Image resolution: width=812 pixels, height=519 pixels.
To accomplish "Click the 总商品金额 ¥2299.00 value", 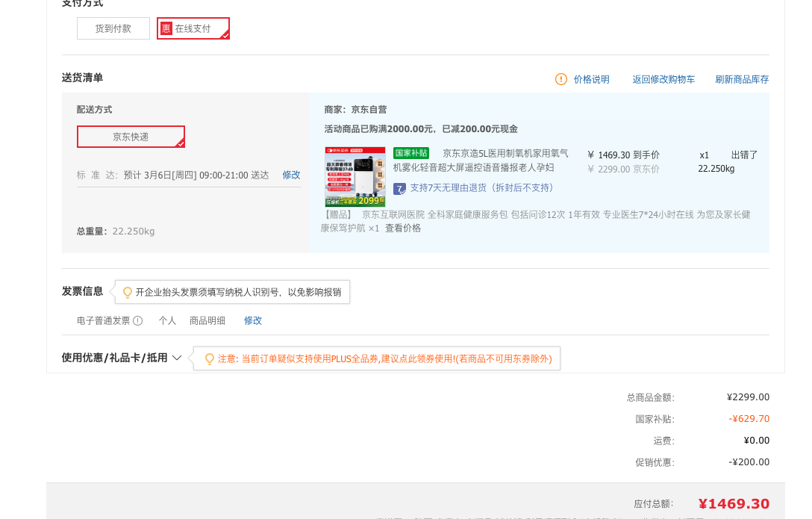I will [x=748, y=397].
